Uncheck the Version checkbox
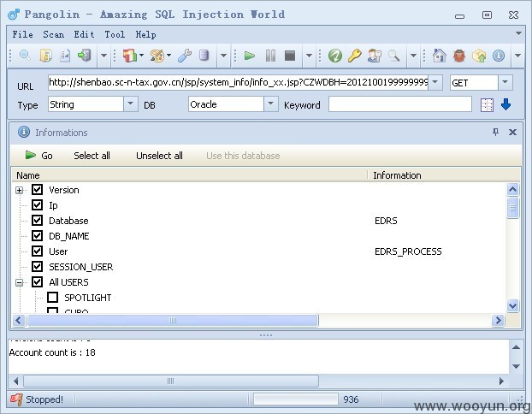This screenshot has width=532, height=414. pos(37,189)
